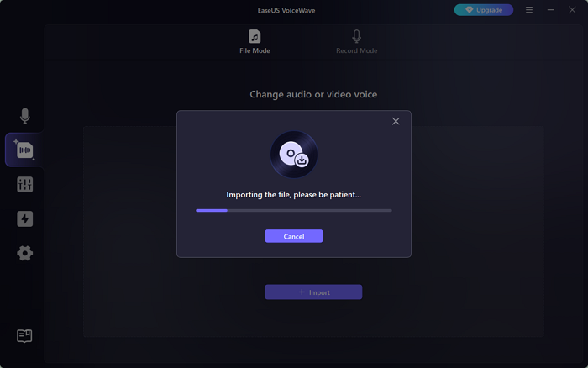Open settings via the gear icon
Image resolution: width=588 pixels, height=368 pixels.
click(24, 253)
